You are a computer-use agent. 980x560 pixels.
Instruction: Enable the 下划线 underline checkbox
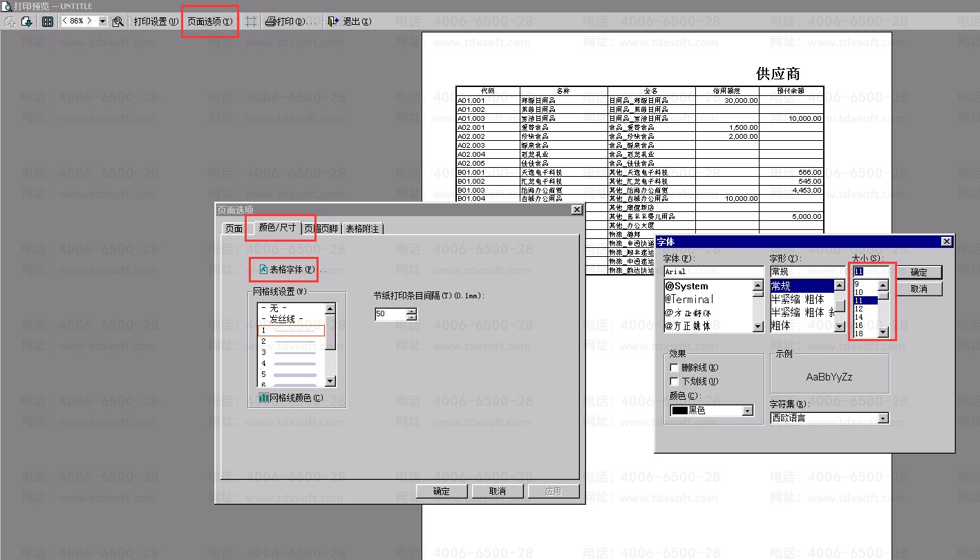click(675, 381)
